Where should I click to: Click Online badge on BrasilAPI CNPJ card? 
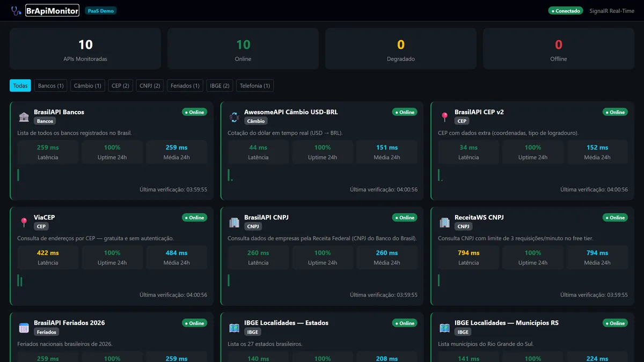(x=405, y=218)
